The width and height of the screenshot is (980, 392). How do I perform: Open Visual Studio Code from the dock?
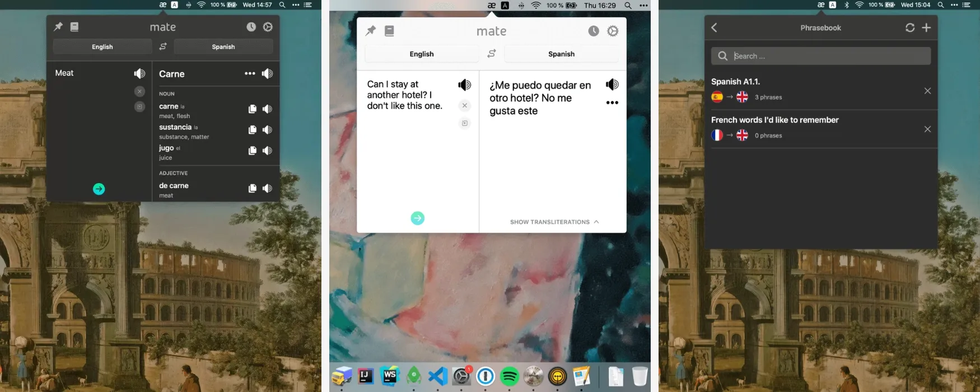(x=438, y=376)
